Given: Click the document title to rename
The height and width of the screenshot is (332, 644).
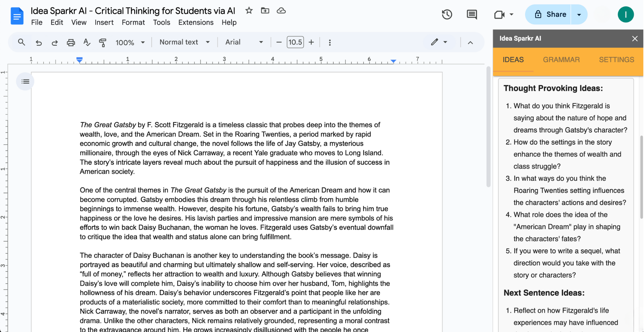Looking at the screenshot, I should click(x=133, y=11).
